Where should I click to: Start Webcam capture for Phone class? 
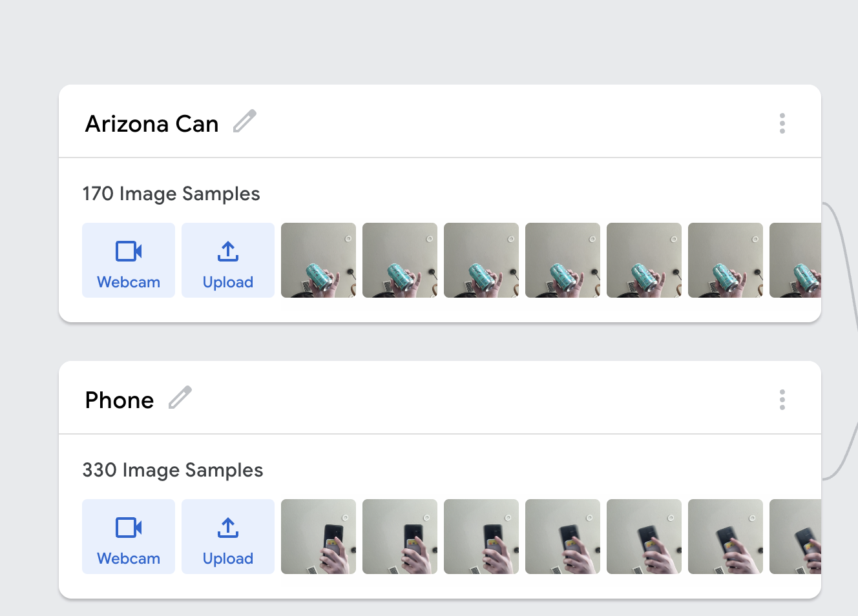point(129,537)
